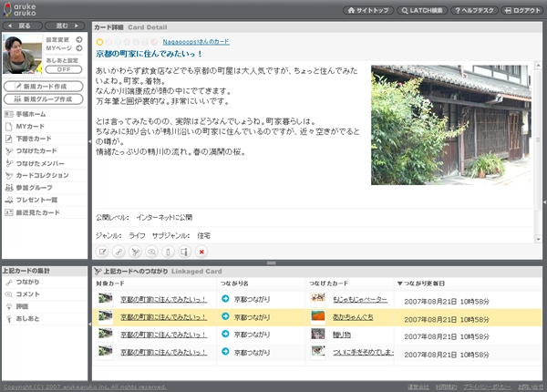Image resolution: width=547 pixels, height=392 pixels.
Task: Click the thumbnail beside もじゃもじゃペーター
Action: click(318, 298)
